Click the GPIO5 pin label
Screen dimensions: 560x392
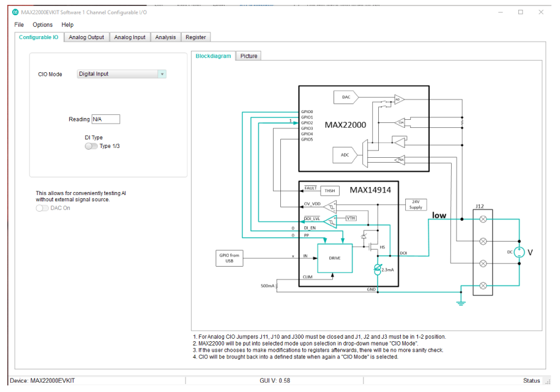tap(307, 139)
